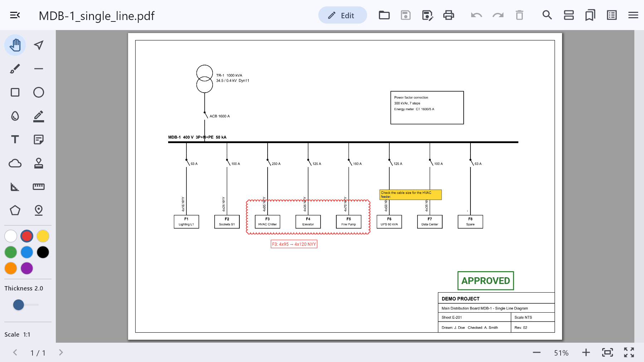Screen dimensions: 644x362
Task: Fit page to window
Action: 608,353
